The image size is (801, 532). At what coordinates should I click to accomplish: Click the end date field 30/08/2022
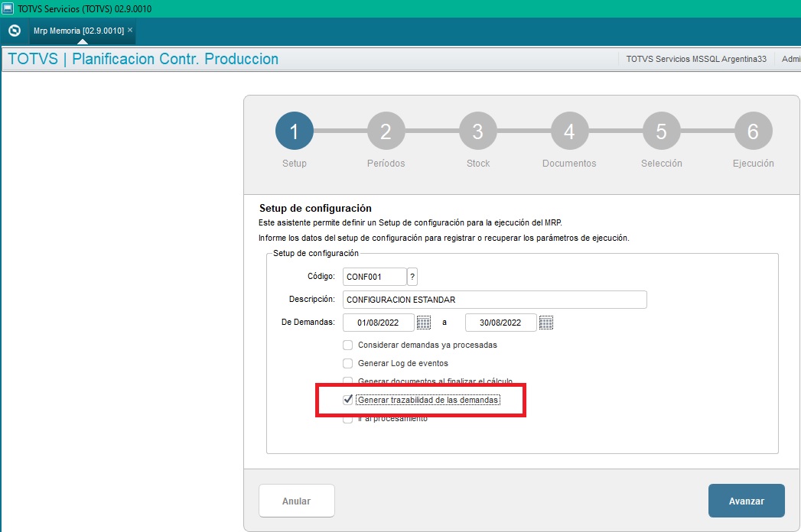click(x=500, y=323)
